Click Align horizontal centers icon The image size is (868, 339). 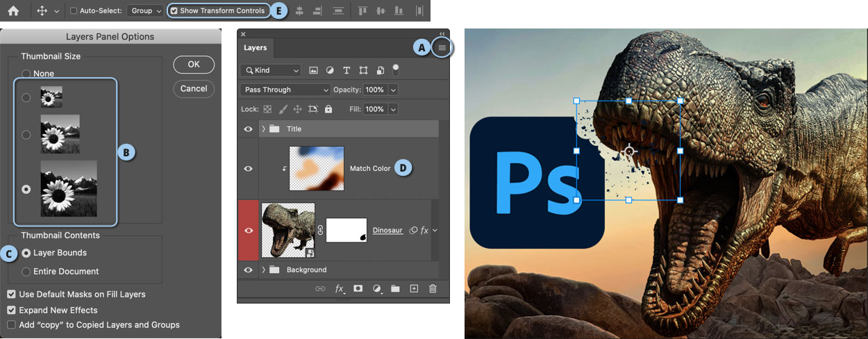click(x=299, y=11)
